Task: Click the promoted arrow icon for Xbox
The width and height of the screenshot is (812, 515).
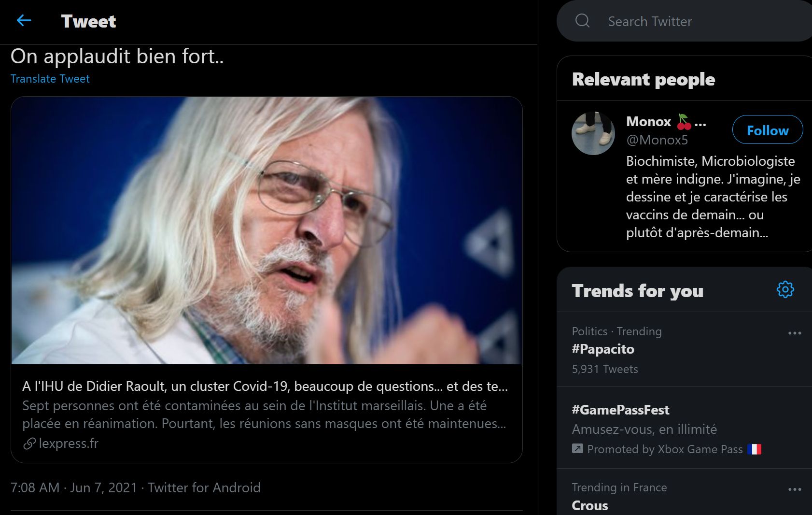Action: pyautogui.click(x=577, y=448)
